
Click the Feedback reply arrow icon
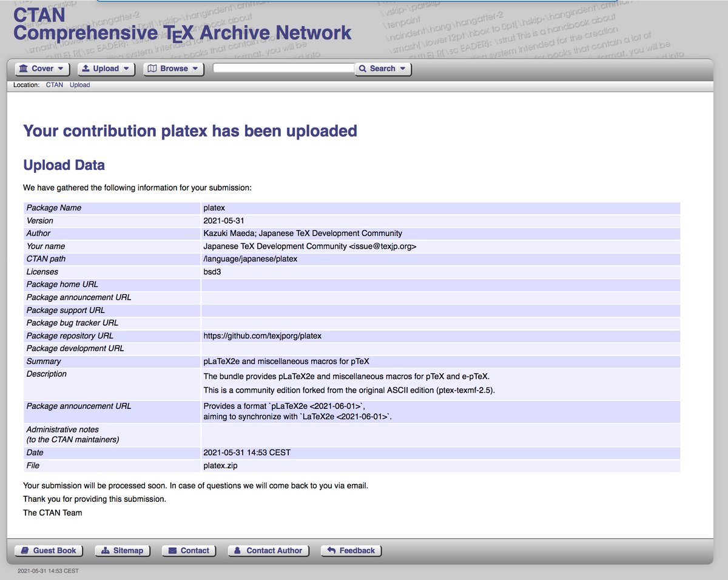coord(331,550)
